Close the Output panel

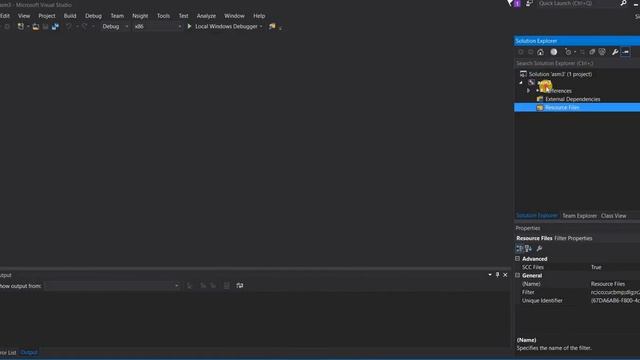[505, 275]
